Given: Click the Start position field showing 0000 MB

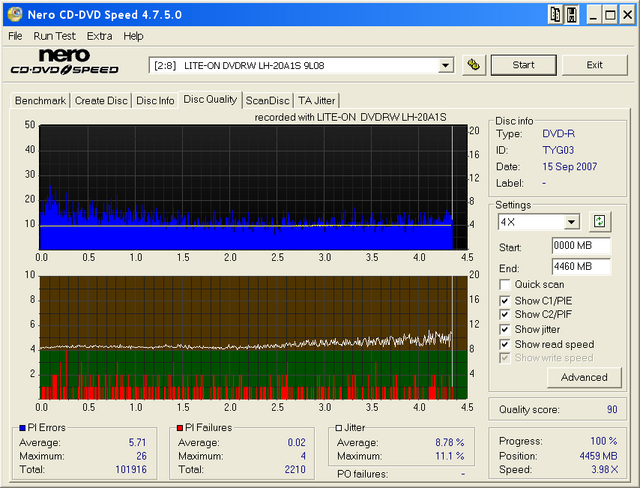Looking at the screenshot, I should [581, 246].
